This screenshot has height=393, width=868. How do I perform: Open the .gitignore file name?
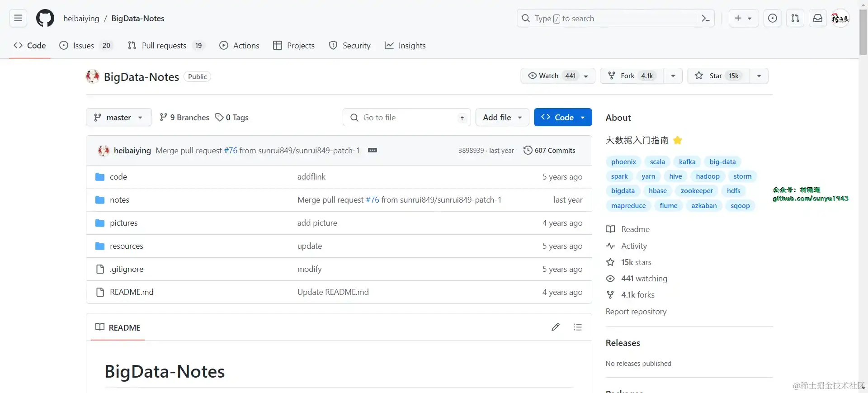[x=127, y=269]
